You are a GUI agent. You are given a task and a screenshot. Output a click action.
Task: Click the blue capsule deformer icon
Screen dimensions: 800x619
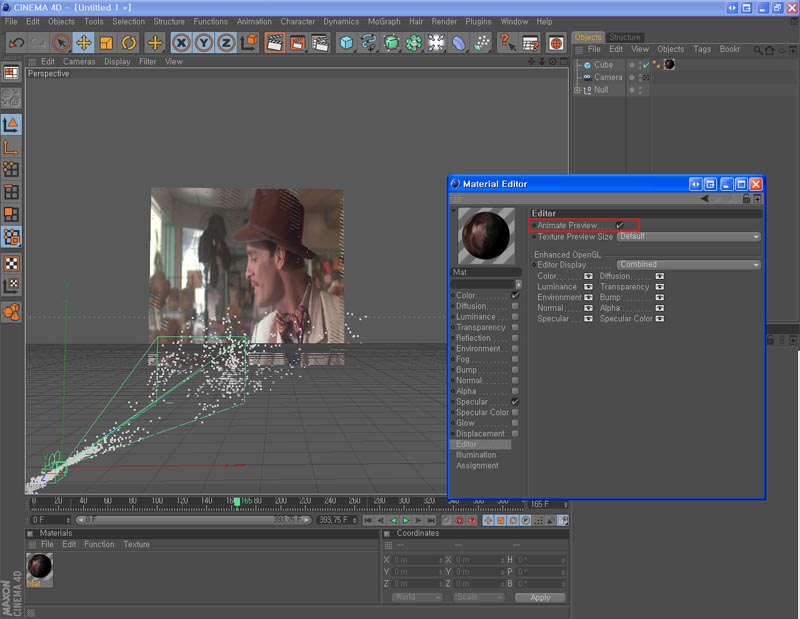[x=459, y=43]
